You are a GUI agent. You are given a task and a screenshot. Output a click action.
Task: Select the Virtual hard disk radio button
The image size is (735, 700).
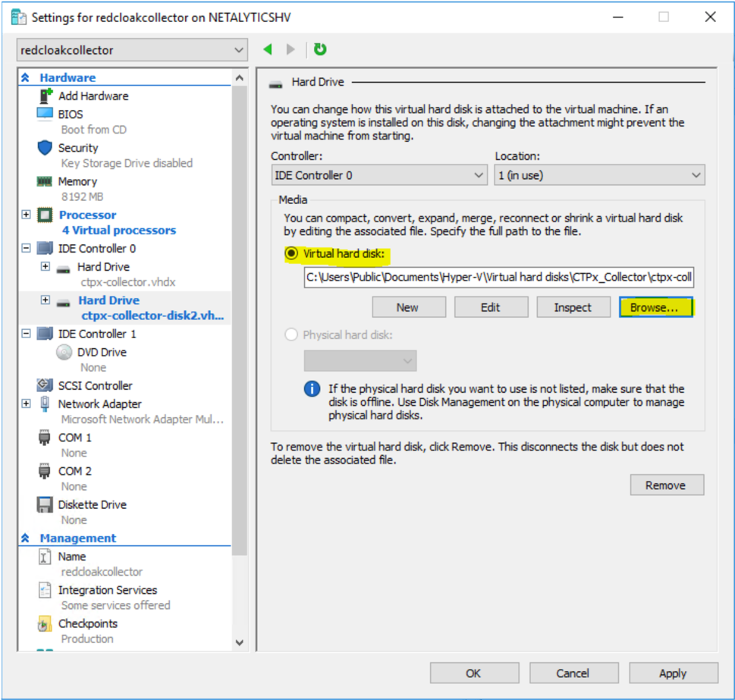coord(291,253)
